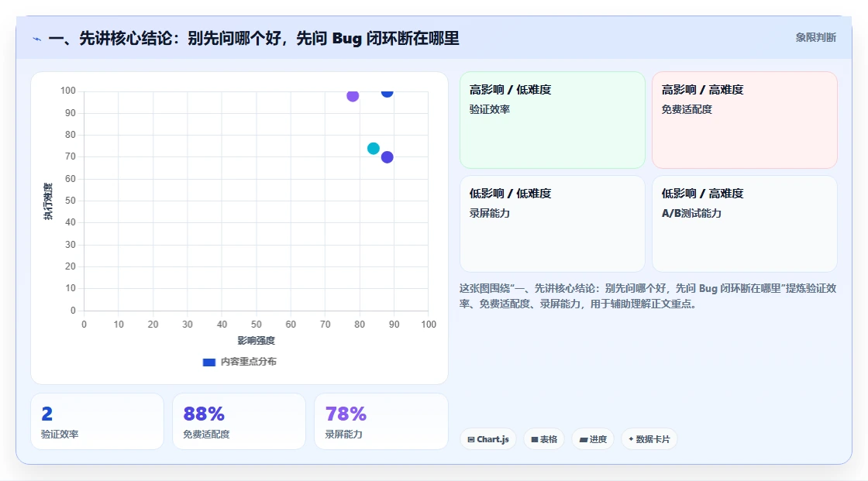Open the 高影响 / 高难度 quadrant card
The image size is (868, 481).
coord(745,119)
